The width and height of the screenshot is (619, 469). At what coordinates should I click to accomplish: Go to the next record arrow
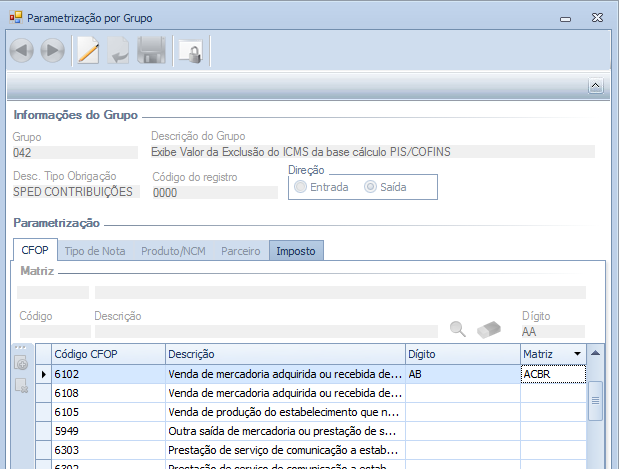click(53, 51)
